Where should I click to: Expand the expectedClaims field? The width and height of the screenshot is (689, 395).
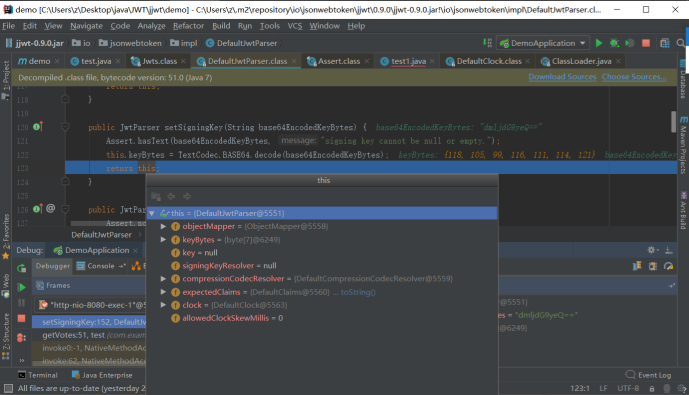[x=163, y=292]
